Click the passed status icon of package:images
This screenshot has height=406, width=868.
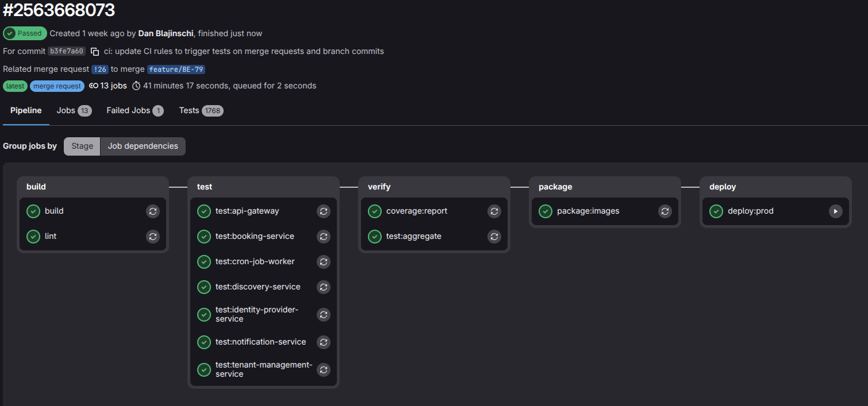point(546,211)
